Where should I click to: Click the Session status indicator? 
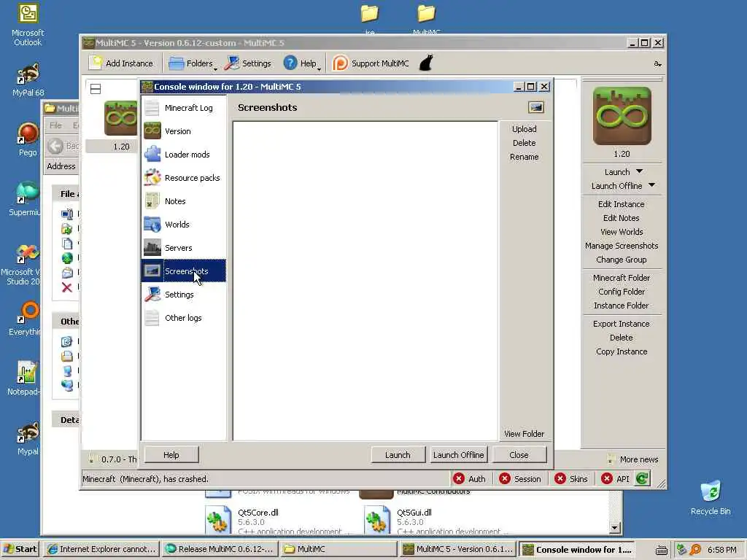pyautogui.click(x=520, y=479)
